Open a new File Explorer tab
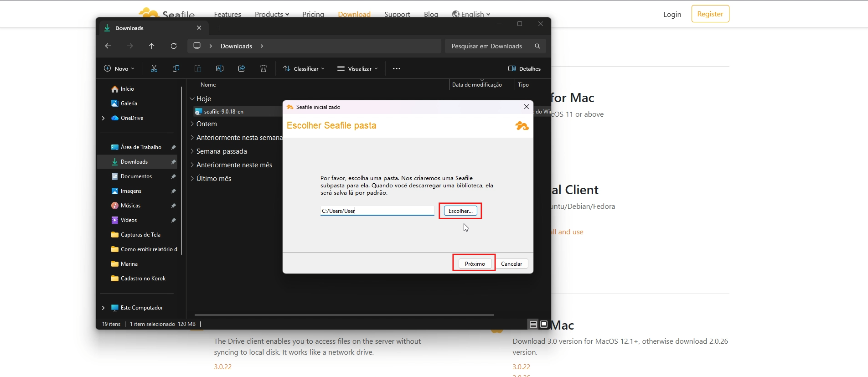Viewport: 868px width, 377px height. point(219,28)
